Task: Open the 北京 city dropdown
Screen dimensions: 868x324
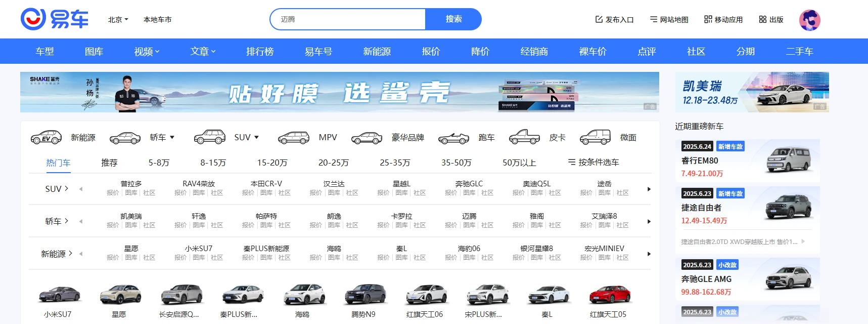Action: click(118, 19)
